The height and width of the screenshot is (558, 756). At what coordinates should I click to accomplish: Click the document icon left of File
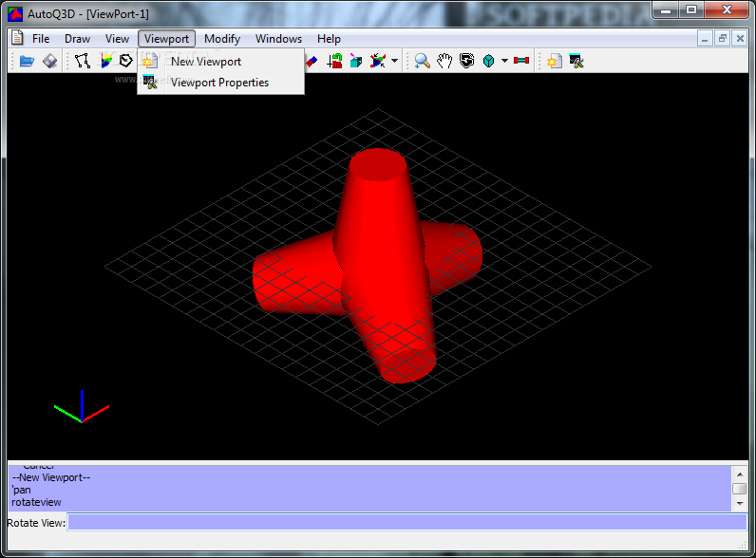point(17,38)
